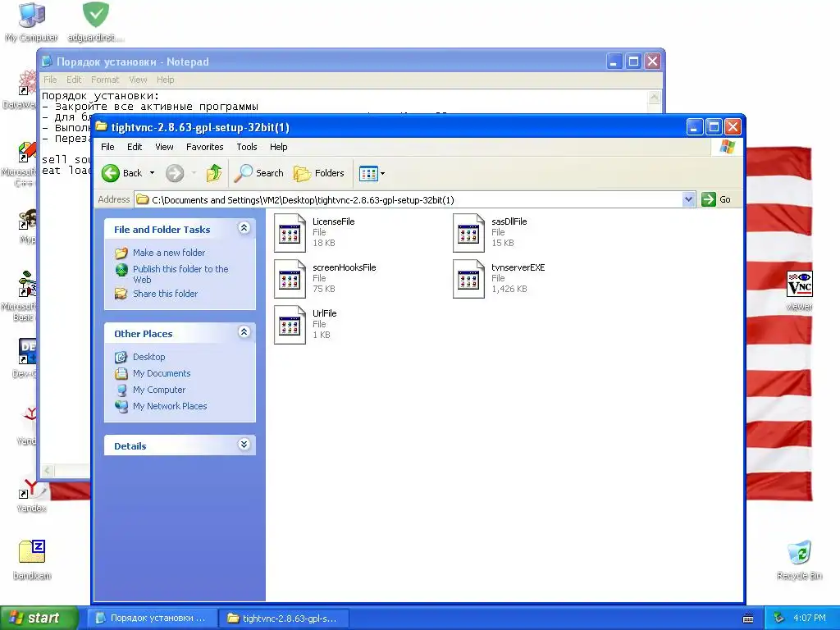
Task: Open My Computer link in Other Places
Action: [x=159, y=390]
